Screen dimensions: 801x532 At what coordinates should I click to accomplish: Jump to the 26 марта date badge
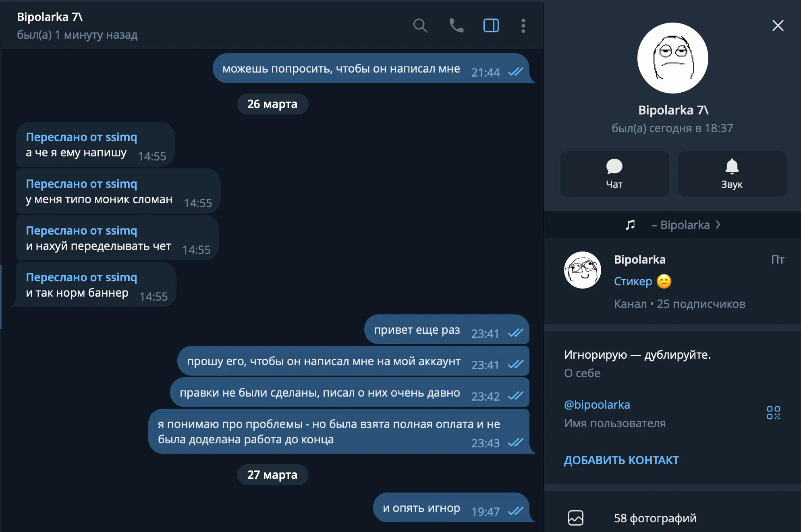coord(272,104)
